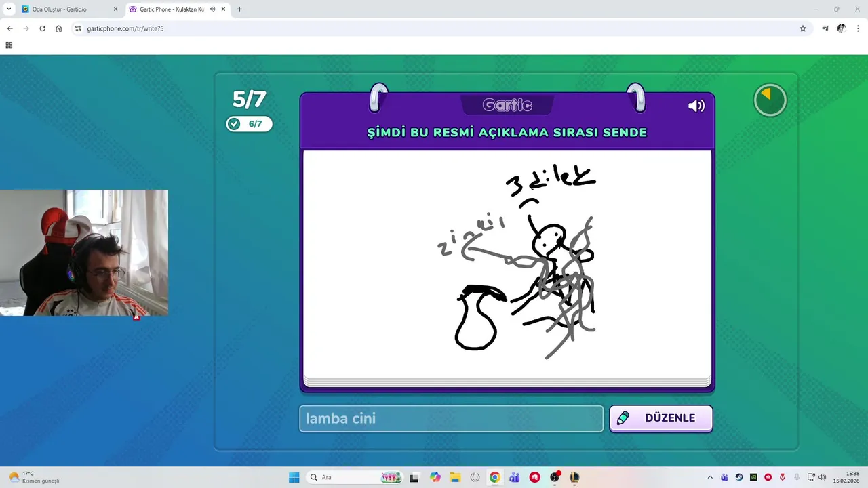Click the 6/7 players-done checkmark badge
868x488 pixels.
coord(249,124)
